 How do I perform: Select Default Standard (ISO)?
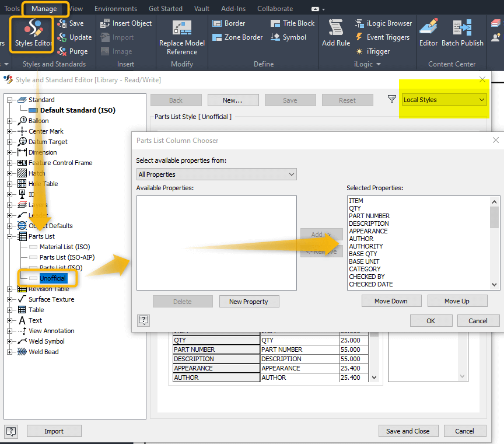78,110
